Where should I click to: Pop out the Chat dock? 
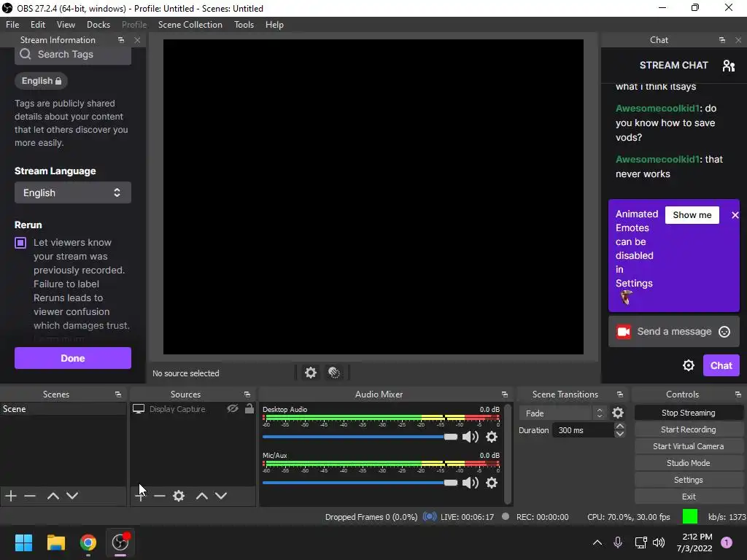coord(722,40)
